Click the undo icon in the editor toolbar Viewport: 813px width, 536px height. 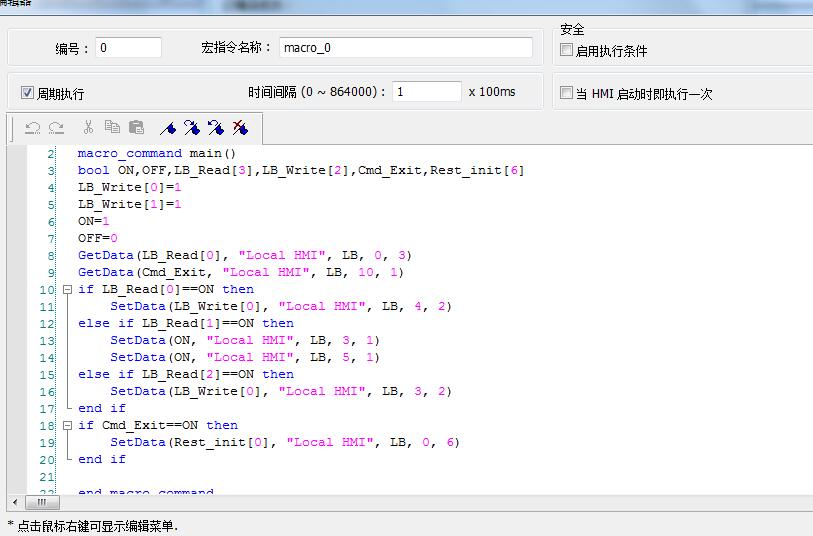32,128
